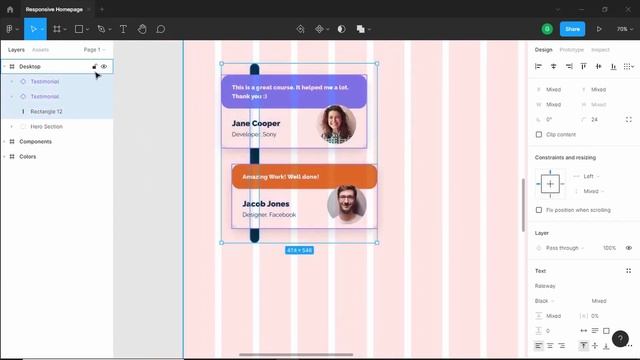640x360 pixels.
Task: Select the Text tool
Action: [123, 29]
